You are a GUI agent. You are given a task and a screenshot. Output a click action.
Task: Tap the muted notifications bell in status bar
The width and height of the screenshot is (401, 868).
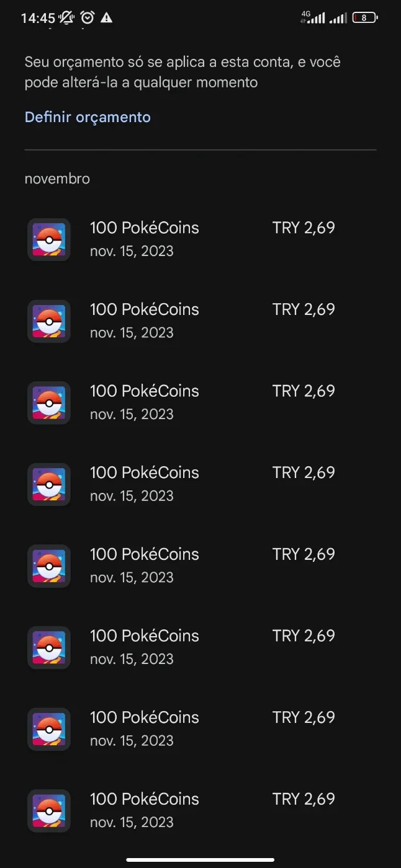pos(66,18)
